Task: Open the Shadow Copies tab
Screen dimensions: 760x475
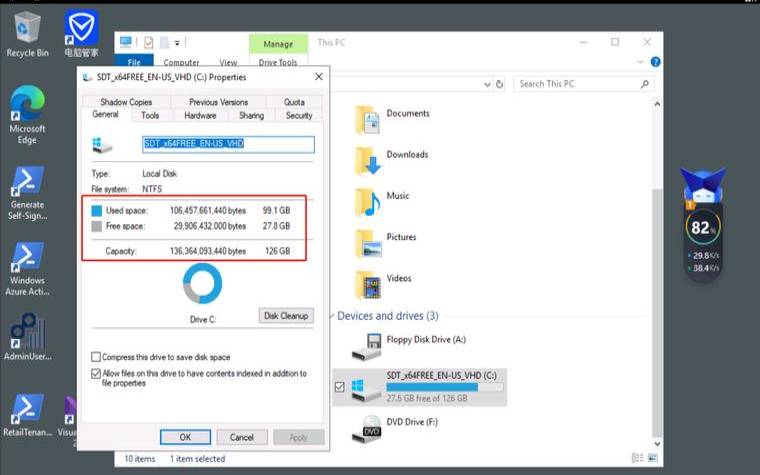Action: (x=126, y=102)
